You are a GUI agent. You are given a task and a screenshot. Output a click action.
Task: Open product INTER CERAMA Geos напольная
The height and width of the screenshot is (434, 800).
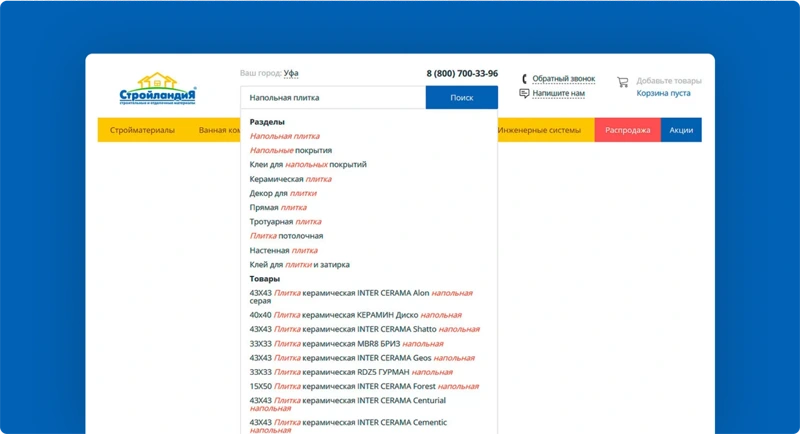362,358
